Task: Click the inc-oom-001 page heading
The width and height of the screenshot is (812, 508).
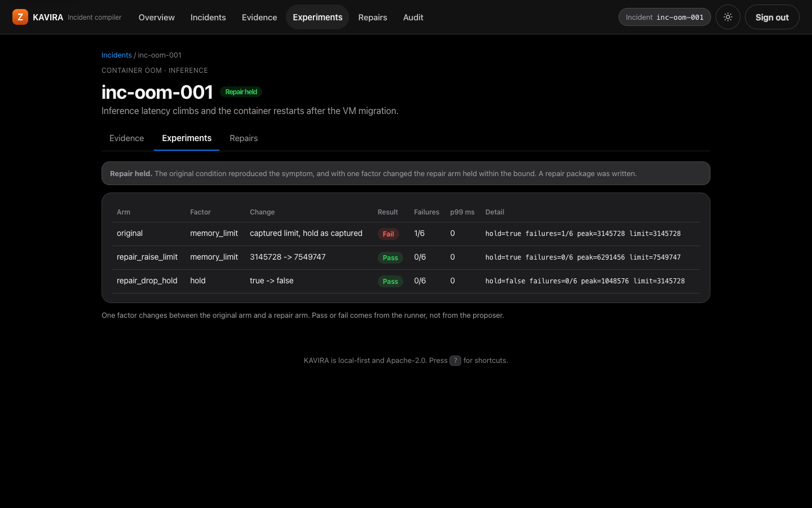Action: click(x=157, y=92)
